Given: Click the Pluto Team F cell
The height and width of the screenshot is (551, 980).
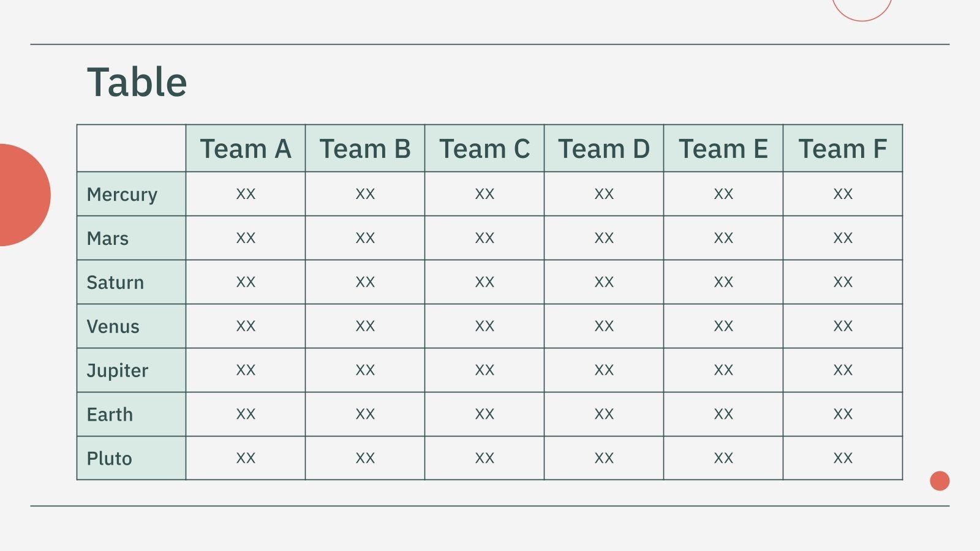Looking at the screenshot, I should 843,458.
